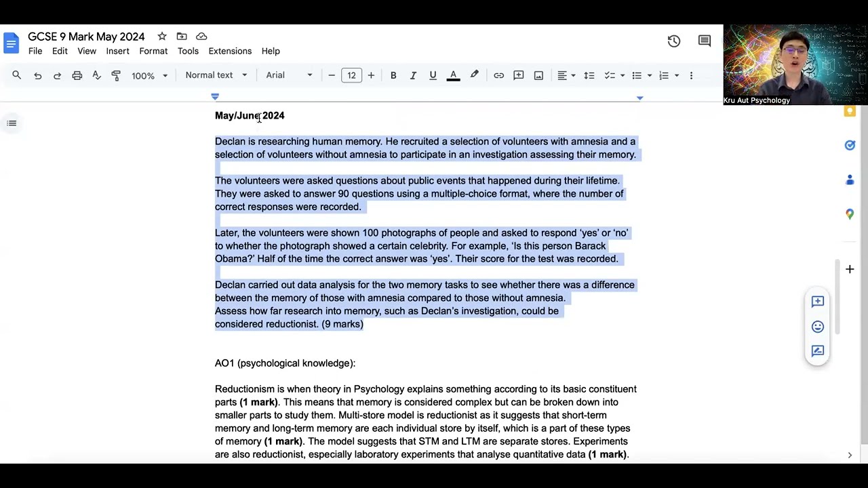868x488 pixels.
Task: Open the File menu
Action: (35, 52)
